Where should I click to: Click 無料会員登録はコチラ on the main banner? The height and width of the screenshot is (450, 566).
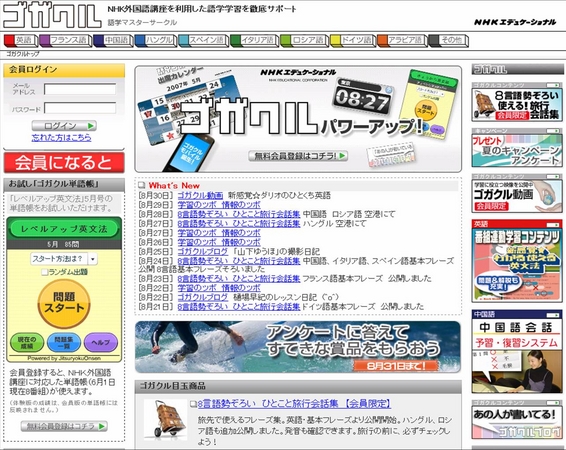tap(298, 156)
